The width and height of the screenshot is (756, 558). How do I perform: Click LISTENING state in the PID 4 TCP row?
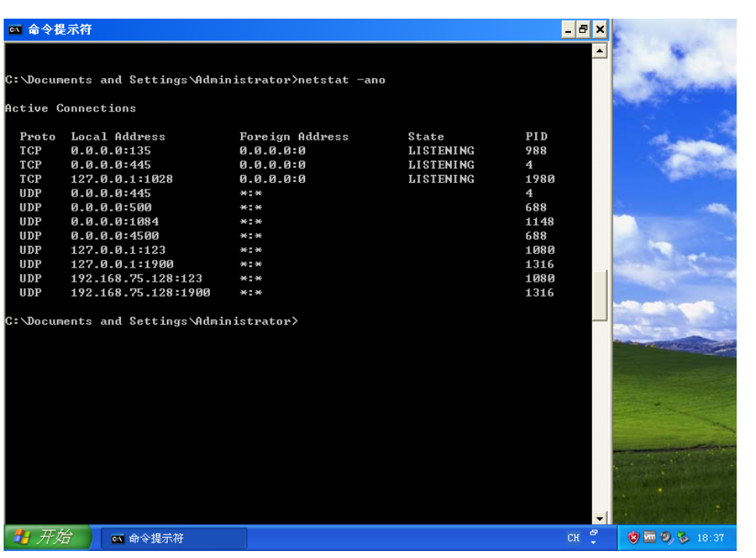[x=441, y=165]
